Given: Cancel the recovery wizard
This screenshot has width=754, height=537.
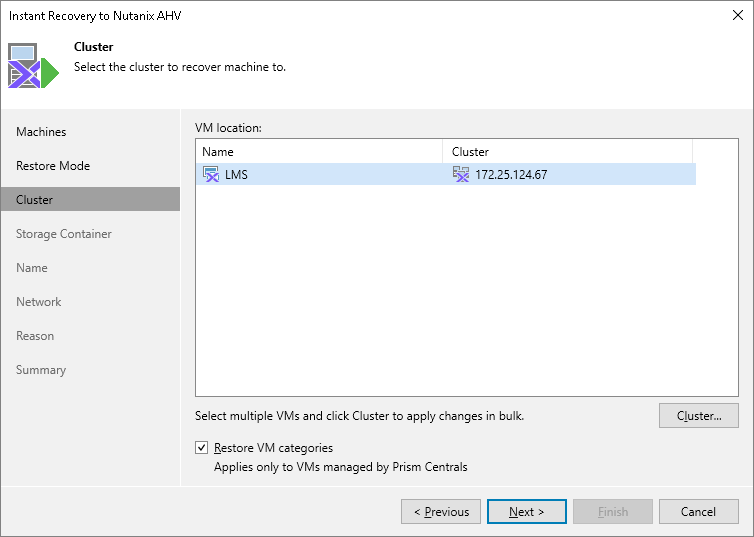Looking at the screenshot, I should point(698,512).
